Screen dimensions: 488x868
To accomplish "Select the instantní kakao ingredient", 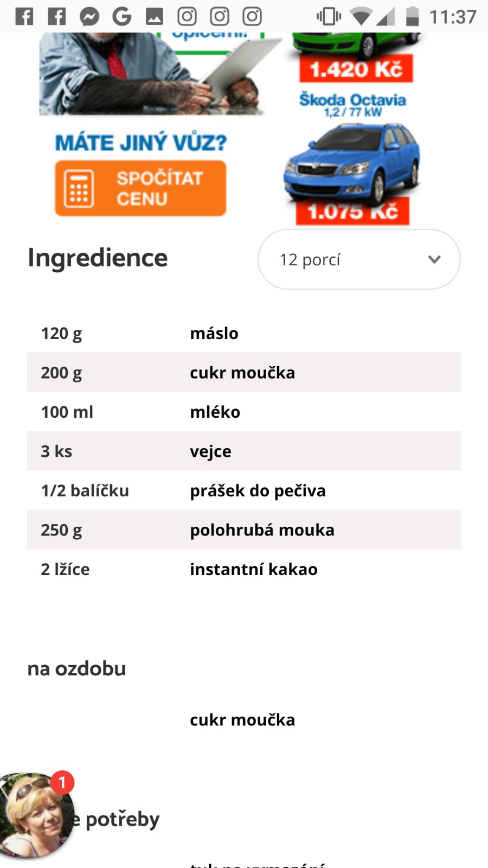I will [254, 569].
